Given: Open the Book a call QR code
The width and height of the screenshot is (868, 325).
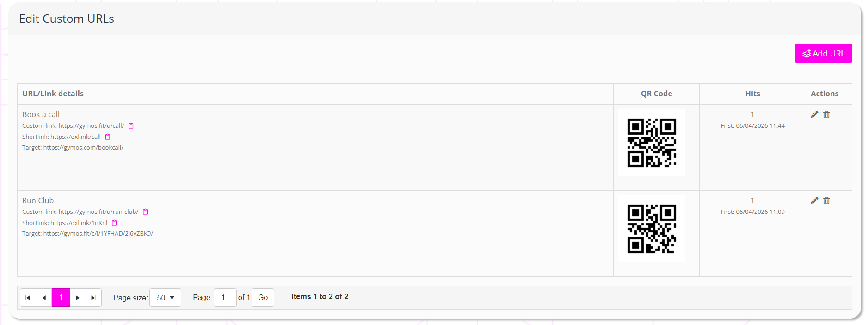Looking at the screenshot, I should tap(652, 143).
